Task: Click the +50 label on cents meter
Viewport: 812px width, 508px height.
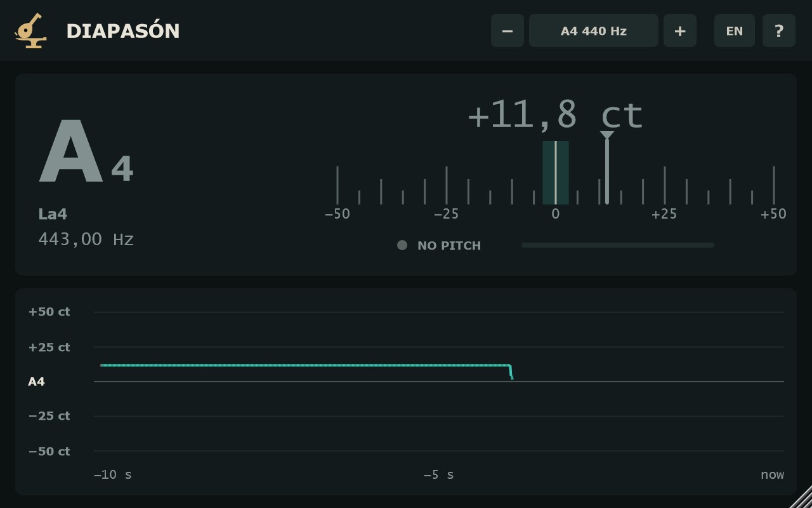Action: (x=774, y=214)
